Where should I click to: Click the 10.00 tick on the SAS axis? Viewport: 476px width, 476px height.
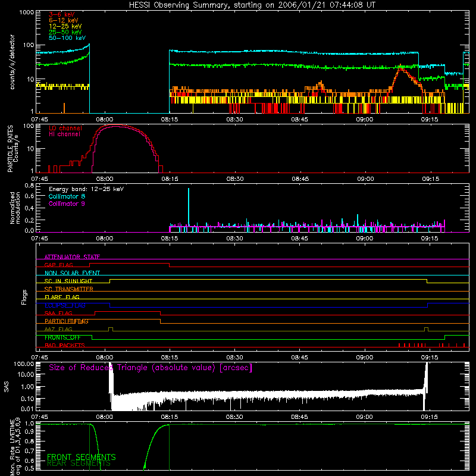[x=26, y=374]
